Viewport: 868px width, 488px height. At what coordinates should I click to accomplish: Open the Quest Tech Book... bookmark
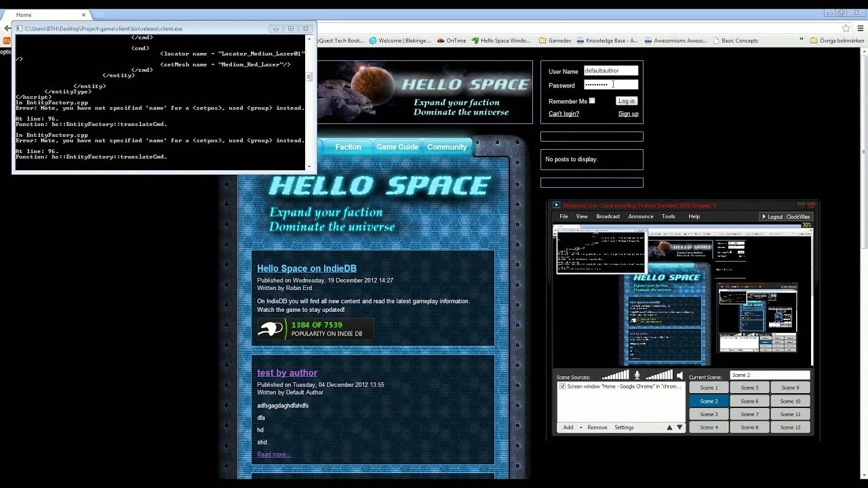(x=341, y=41)
